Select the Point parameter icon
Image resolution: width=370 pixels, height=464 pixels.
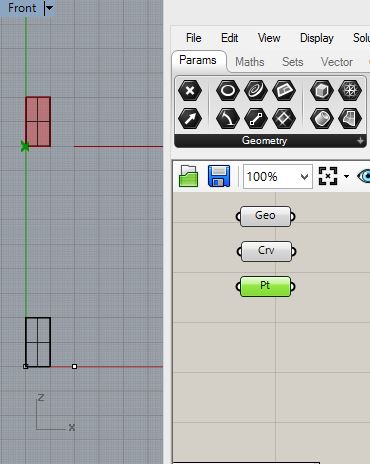[x=190, y=90]
